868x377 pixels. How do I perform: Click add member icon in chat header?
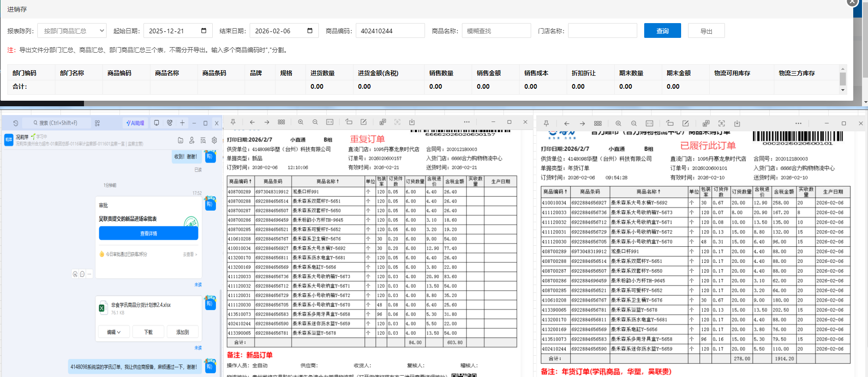coord(192,140)
